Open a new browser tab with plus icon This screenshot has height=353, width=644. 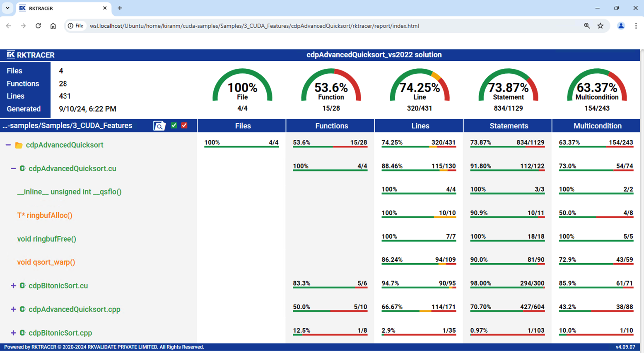120,8
